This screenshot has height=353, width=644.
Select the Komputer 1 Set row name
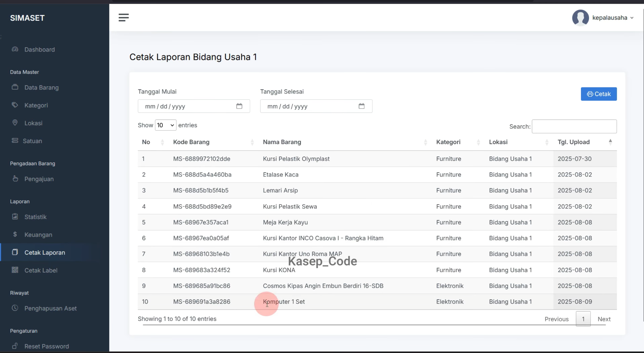click(x=284, y=302)
